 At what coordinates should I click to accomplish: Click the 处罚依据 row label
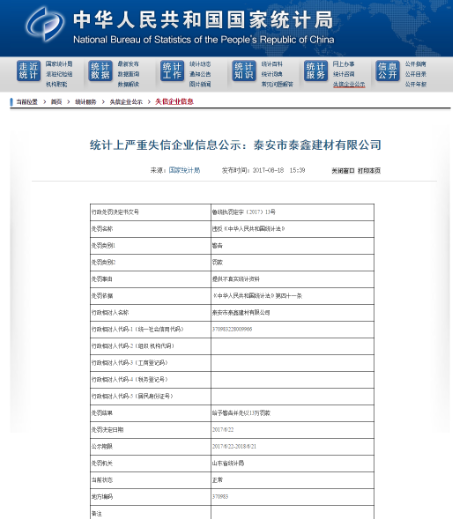(102, 296)
